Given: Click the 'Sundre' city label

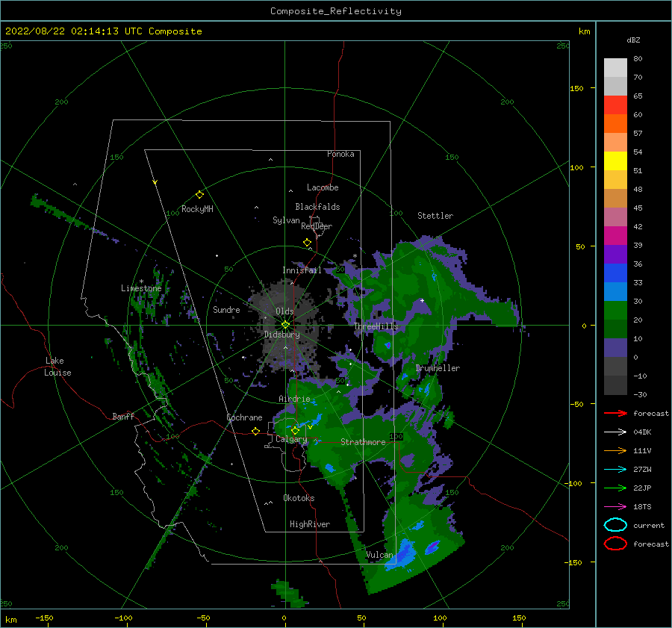Looking at the screenshot, I should tap(227, 310).
